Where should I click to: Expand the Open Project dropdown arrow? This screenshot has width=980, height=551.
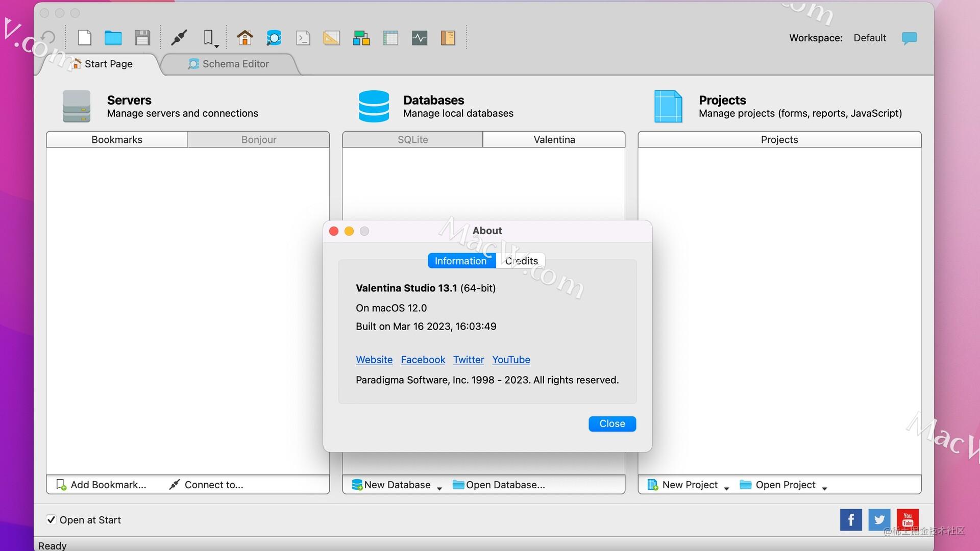tap(824, 488)
